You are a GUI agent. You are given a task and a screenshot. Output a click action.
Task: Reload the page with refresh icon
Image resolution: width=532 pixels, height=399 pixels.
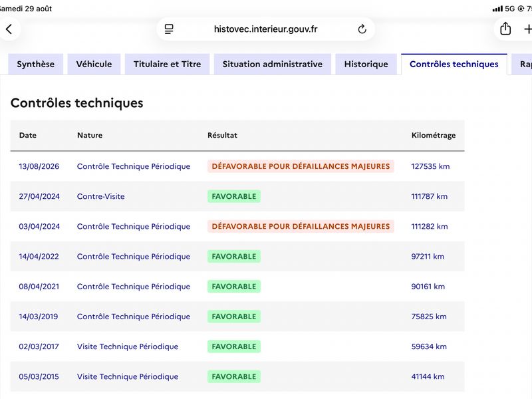(362, 29)
